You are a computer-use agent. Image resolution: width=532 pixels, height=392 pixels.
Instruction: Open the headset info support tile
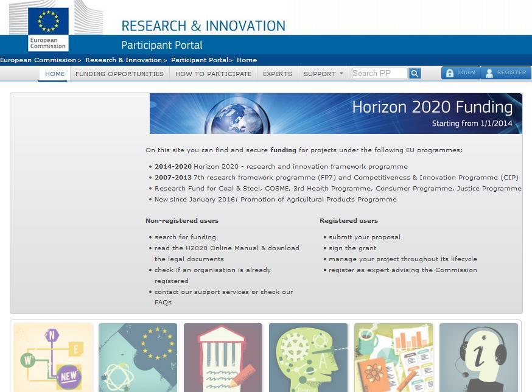click(478, 357)
